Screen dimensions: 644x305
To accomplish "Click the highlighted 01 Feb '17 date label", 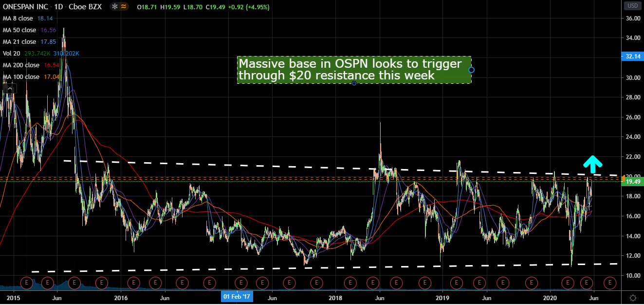I will pyautogui.click(x=237, y=297).
